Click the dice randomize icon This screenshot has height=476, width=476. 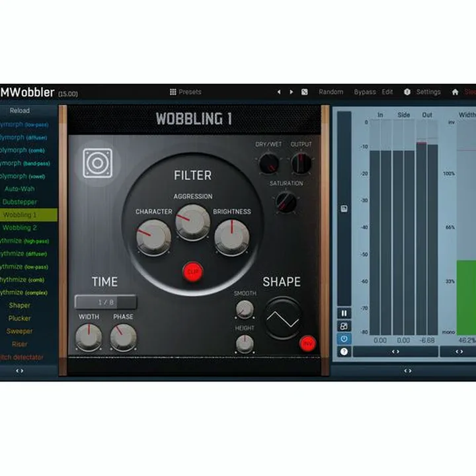coord(305,92)
